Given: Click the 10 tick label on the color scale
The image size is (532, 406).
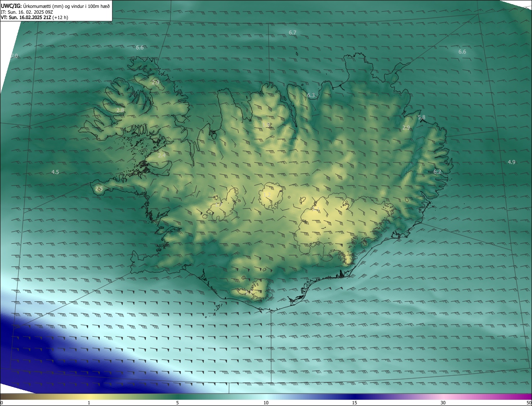Looking at the screenshot, I should pyautogui.click(x=266, y=403).
